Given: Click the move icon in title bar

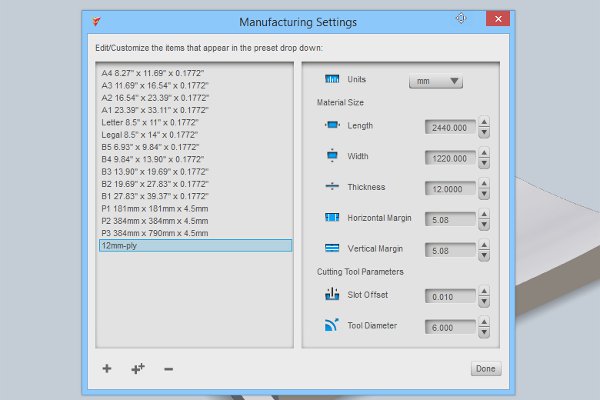Looking at the screenshot, I should point(461,18).
